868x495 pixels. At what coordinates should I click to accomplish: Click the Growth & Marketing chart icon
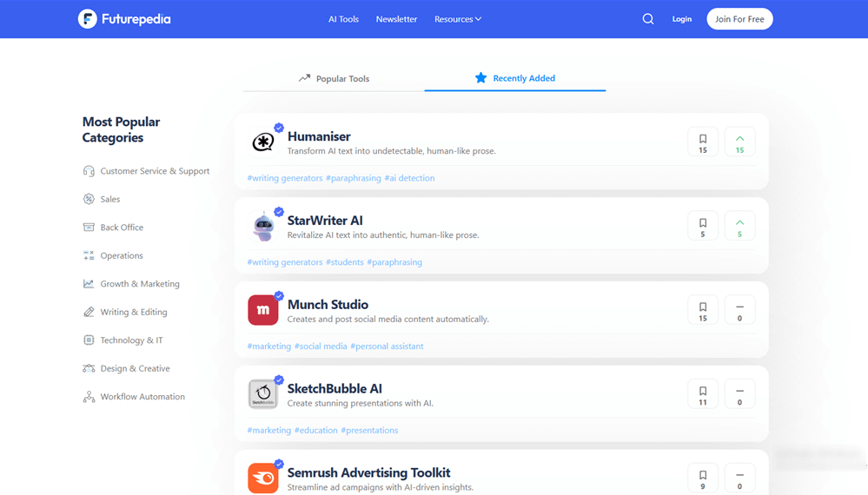tap(89, 284)
